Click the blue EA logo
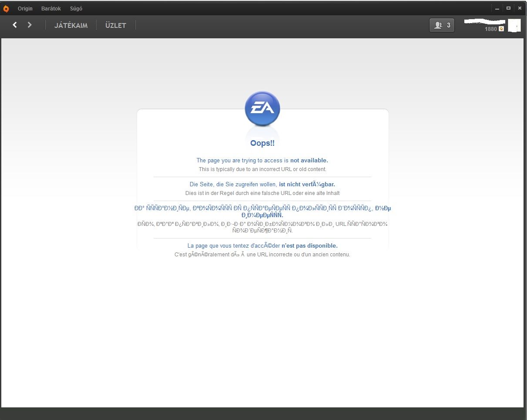Screen dimensions: 527x420 click(262, 109)
